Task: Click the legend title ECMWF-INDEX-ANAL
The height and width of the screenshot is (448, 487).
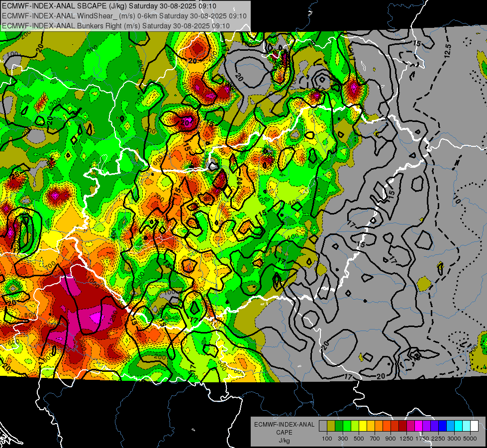Action: pos(284,425)
